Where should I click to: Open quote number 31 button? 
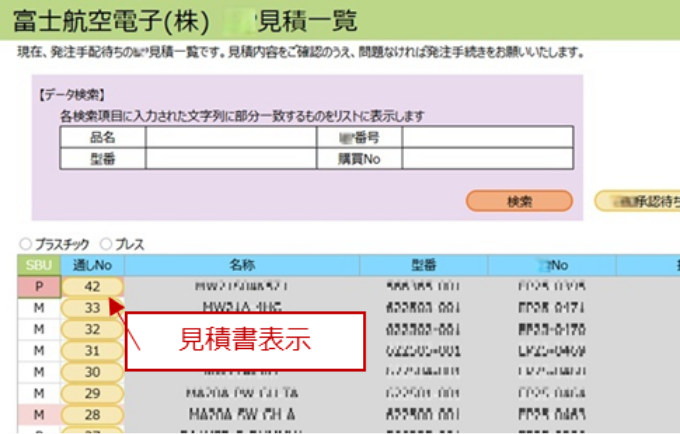point(92,351)
